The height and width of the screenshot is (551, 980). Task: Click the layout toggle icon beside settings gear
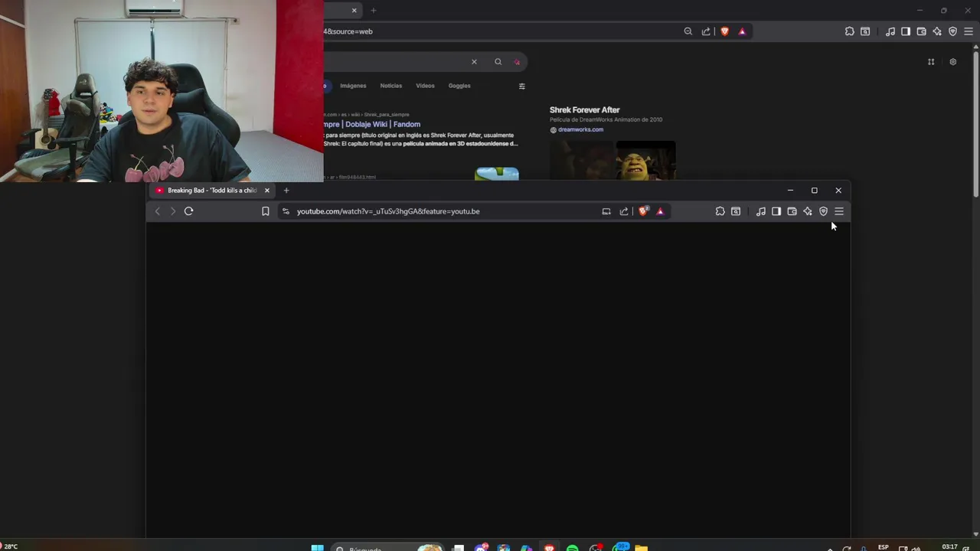(931, 62)
